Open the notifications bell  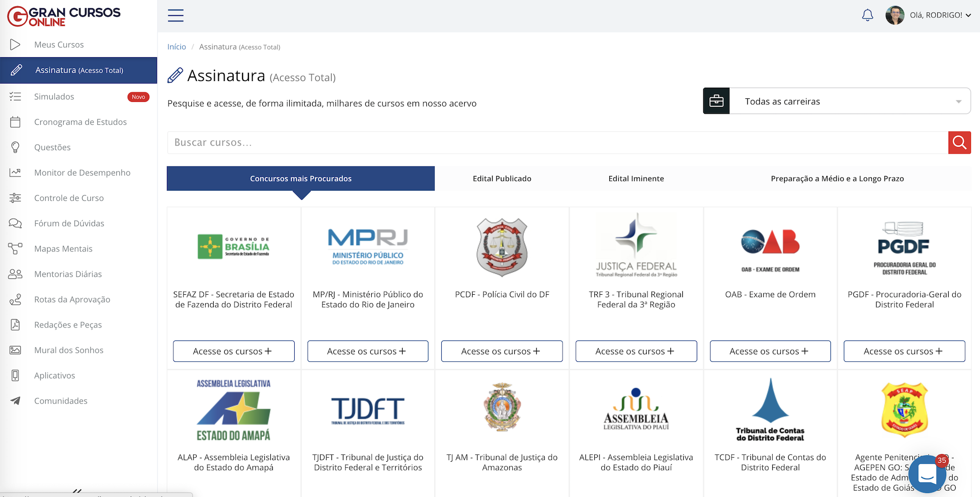867,15
